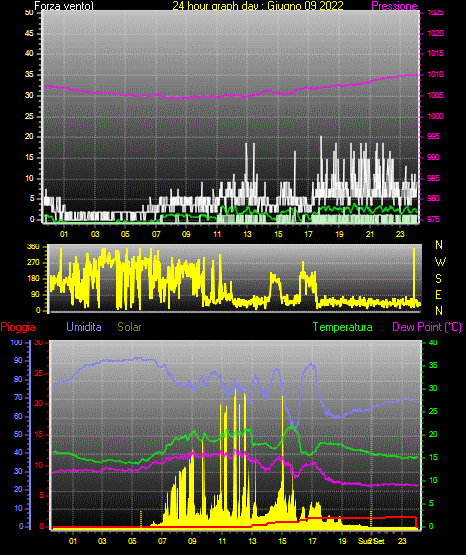The height and width of the screenshot is (555, 466).
Task: Click blue humidity axis value '60'
Action: (18, 416)
